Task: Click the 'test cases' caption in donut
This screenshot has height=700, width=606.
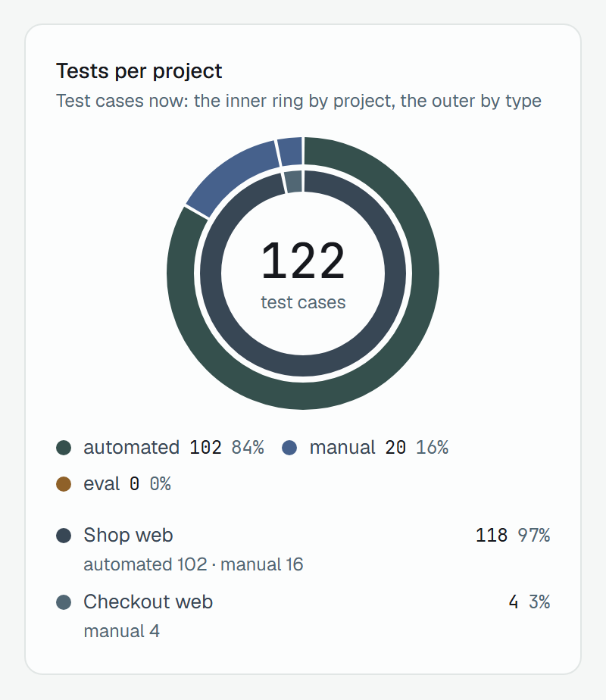Action: [x=303, y=303]
